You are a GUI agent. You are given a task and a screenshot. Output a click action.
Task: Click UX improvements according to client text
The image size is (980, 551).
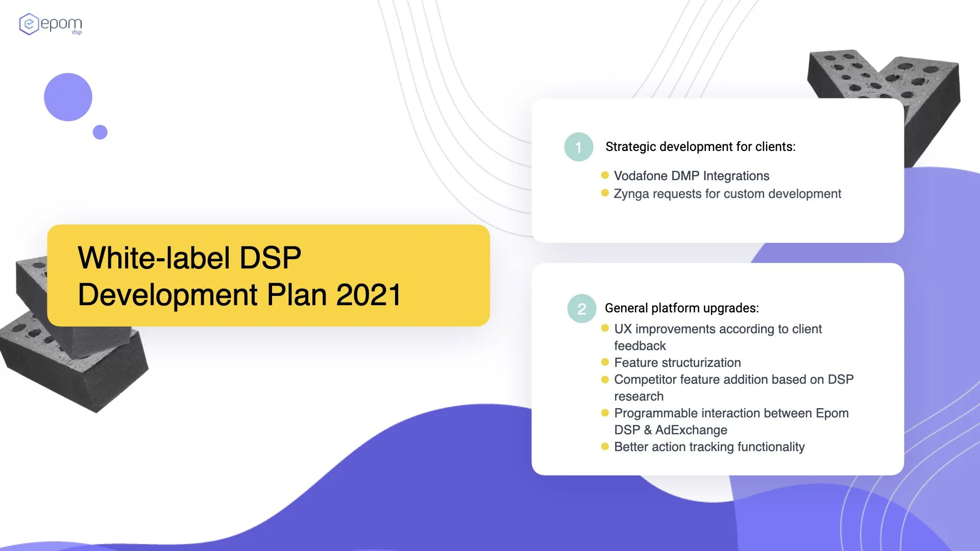718,329
